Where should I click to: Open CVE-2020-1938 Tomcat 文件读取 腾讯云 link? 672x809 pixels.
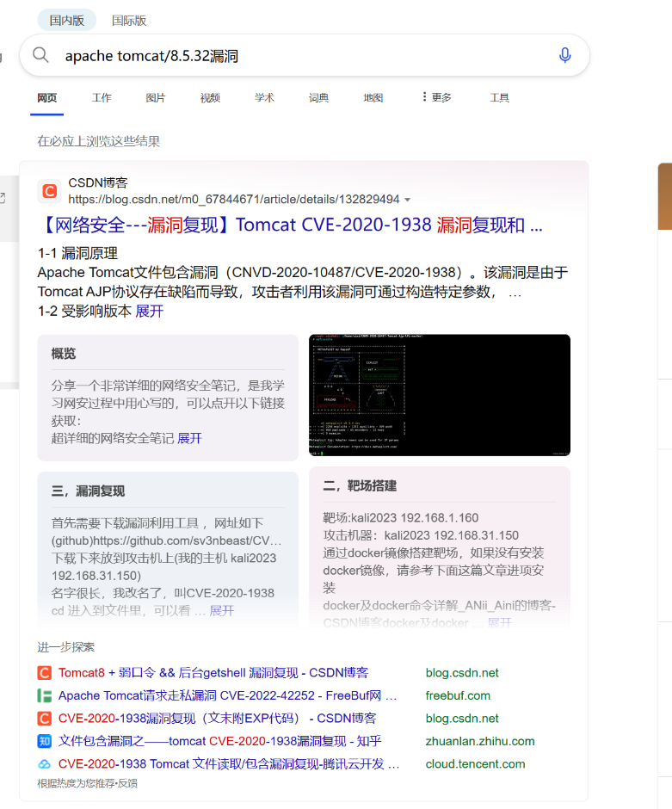pos(229,763)
